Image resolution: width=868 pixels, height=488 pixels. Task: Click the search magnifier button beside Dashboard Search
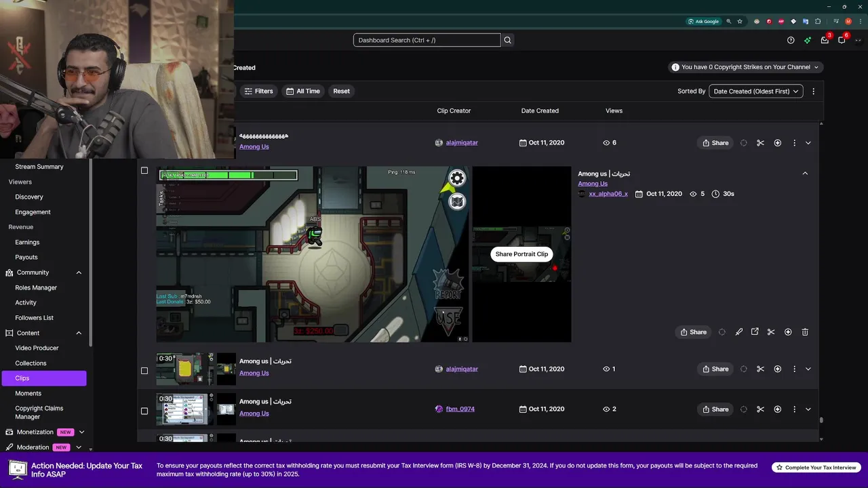point(507,40)
